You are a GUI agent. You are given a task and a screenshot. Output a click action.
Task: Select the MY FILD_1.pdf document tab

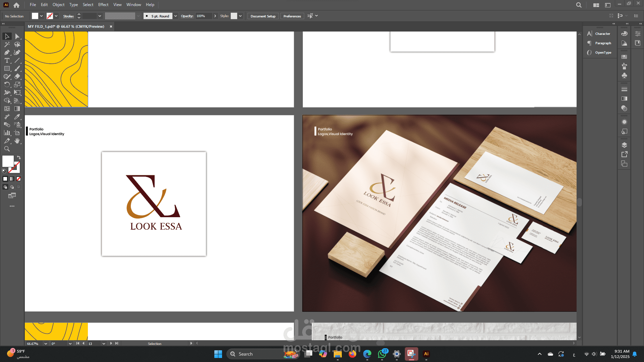[x=66, y=26]
